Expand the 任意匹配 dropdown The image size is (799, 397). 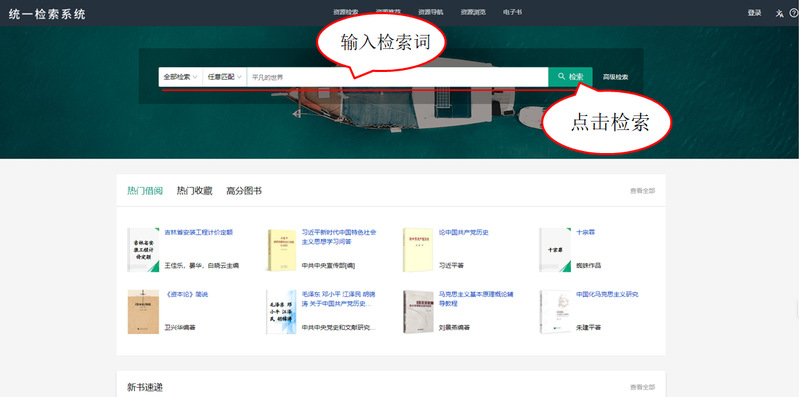pyautogui.click(x=224, y=77)
